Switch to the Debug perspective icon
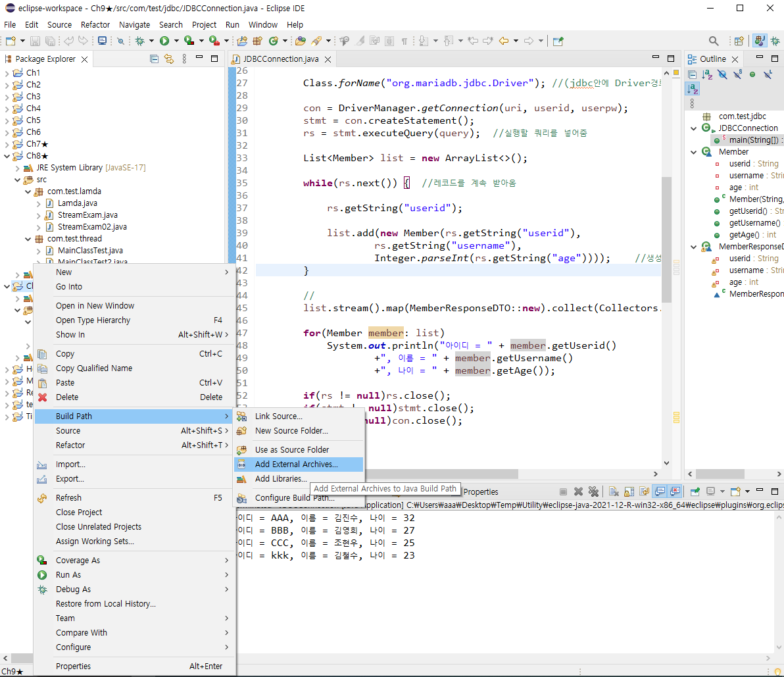This screenshot has width=784, height=677. click(775, 41)
